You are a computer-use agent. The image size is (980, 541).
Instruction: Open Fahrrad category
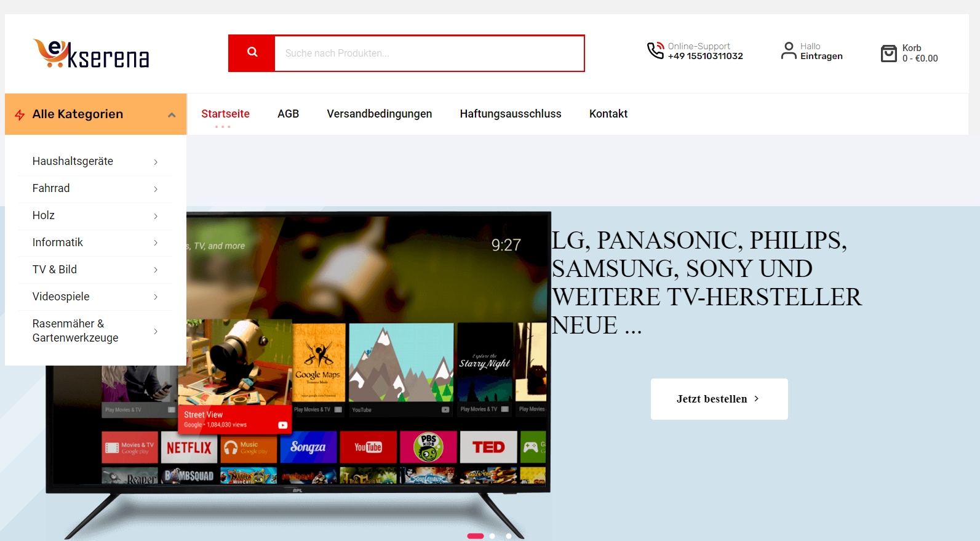[51, 188]
